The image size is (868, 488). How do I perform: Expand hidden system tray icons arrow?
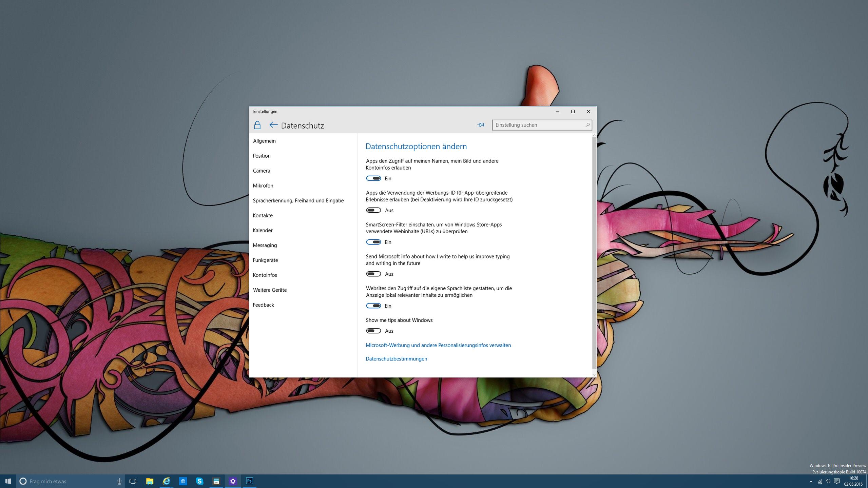pyautogui.click(x=811, y=481)
